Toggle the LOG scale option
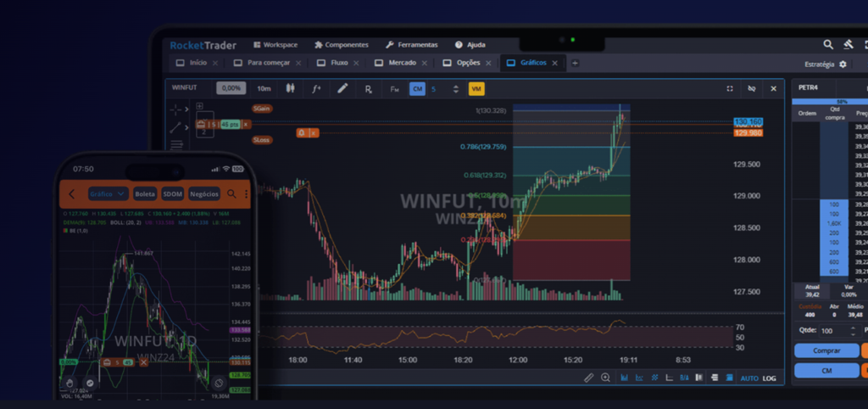868x409 pixels. click(x=769, y=378)
